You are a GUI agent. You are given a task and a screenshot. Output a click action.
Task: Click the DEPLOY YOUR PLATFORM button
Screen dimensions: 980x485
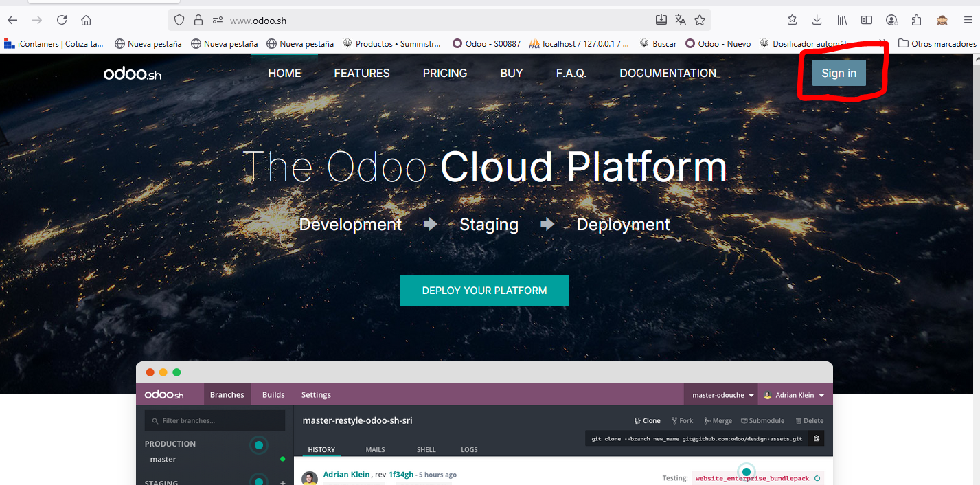pos(484,291)
